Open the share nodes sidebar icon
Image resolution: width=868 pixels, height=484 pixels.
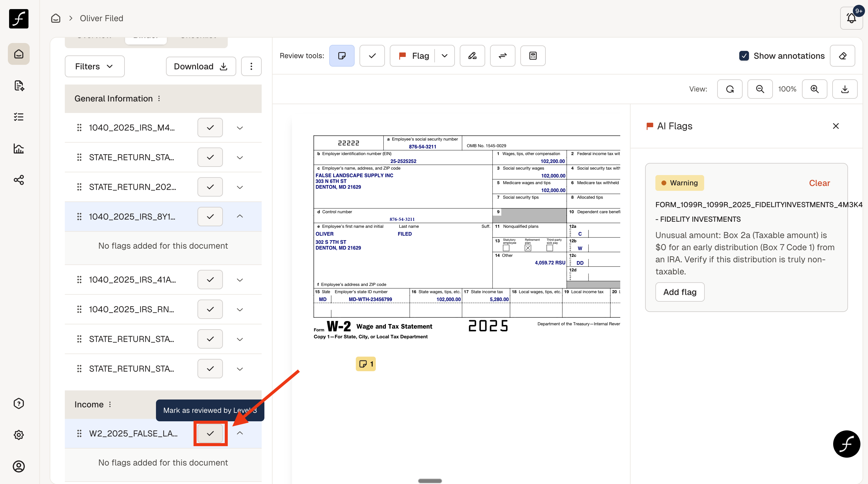(x=19, y=180)
